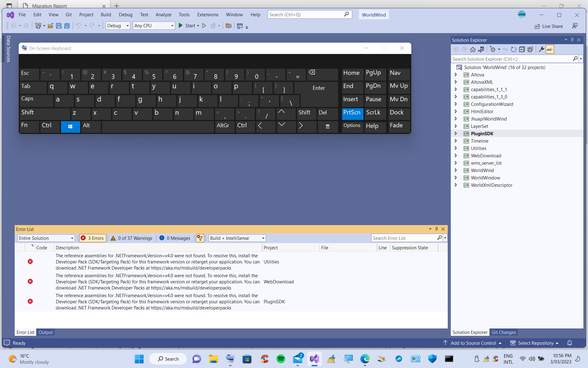Switch to the Git Changes tab
Viewport: 588px width, 368px height.
504,332
